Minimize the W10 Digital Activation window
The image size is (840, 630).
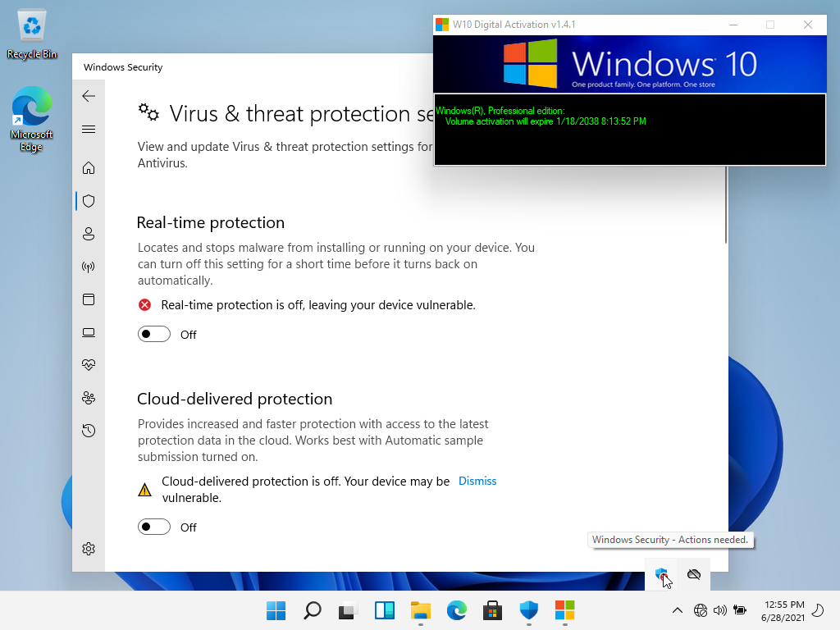click(x=733, y=25)
